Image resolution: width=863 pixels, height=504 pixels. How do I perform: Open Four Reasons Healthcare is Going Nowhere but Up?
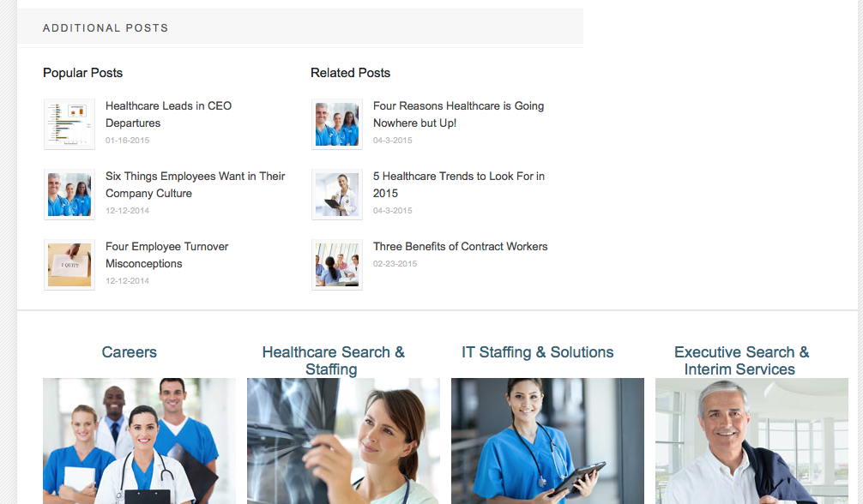pos(458,115)
